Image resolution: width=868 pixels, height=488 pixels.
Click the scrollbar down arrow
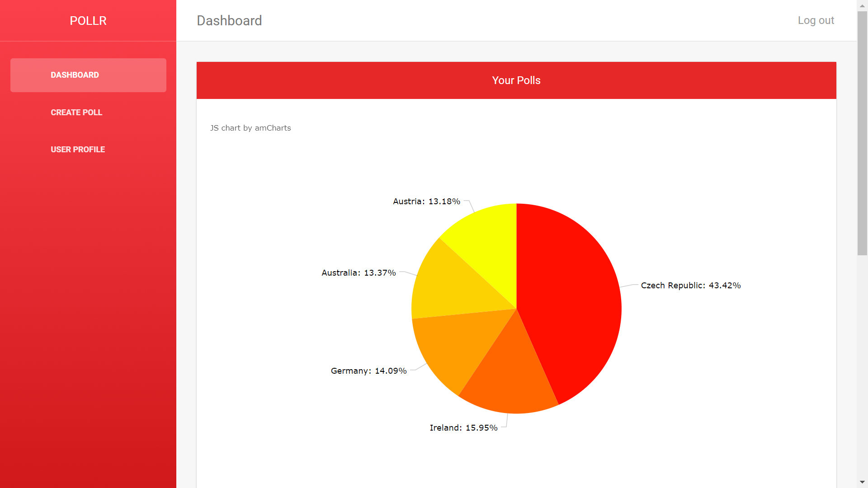tap(862, 482)
